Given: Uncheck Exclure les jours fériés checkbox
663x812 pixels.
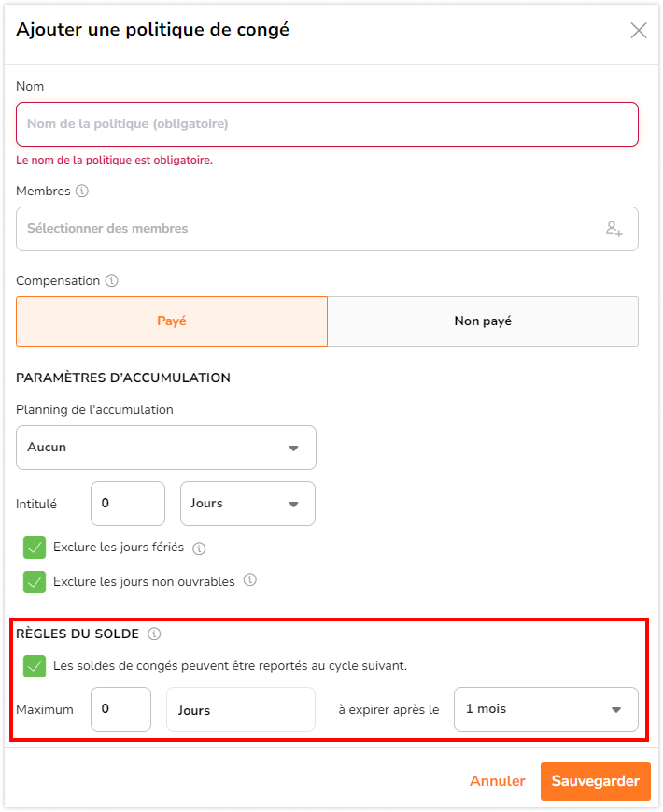Looking at the screenshot, I should (x=35, y=548).
